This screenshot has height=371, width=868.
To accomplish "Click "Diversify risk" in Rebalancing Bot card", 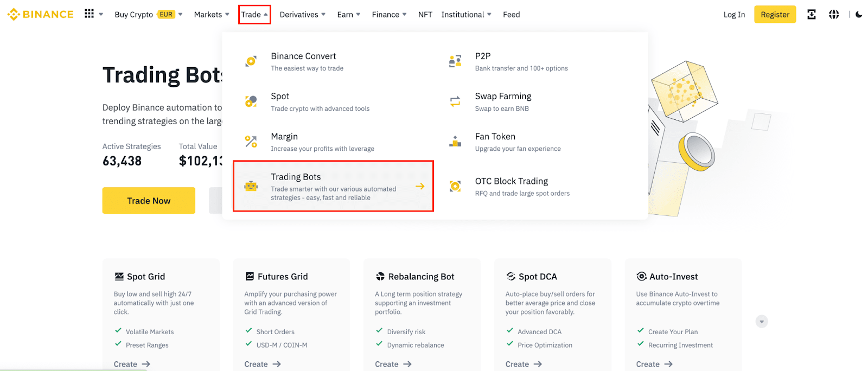I will point(406,332).
